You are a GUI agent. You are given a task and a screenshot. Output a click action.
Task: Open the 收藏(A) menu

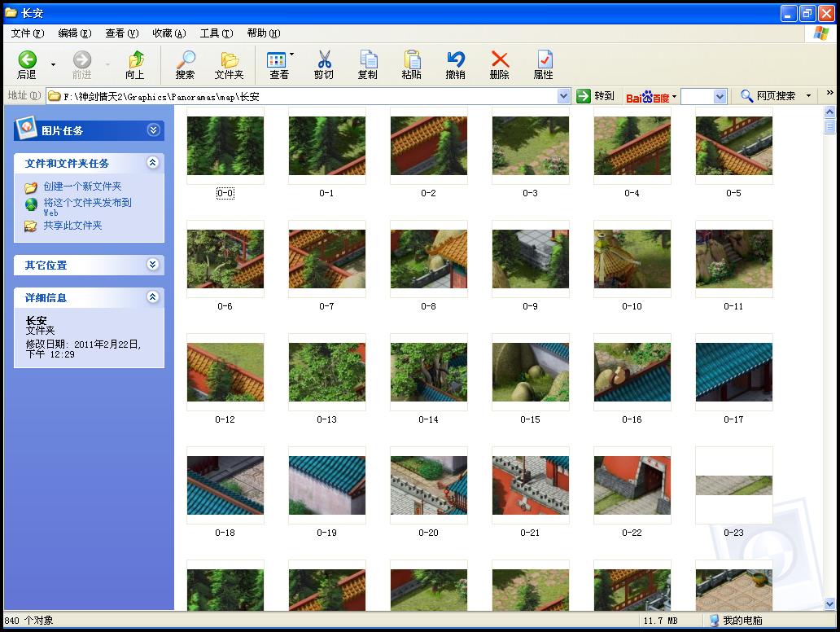coord(169,33)
